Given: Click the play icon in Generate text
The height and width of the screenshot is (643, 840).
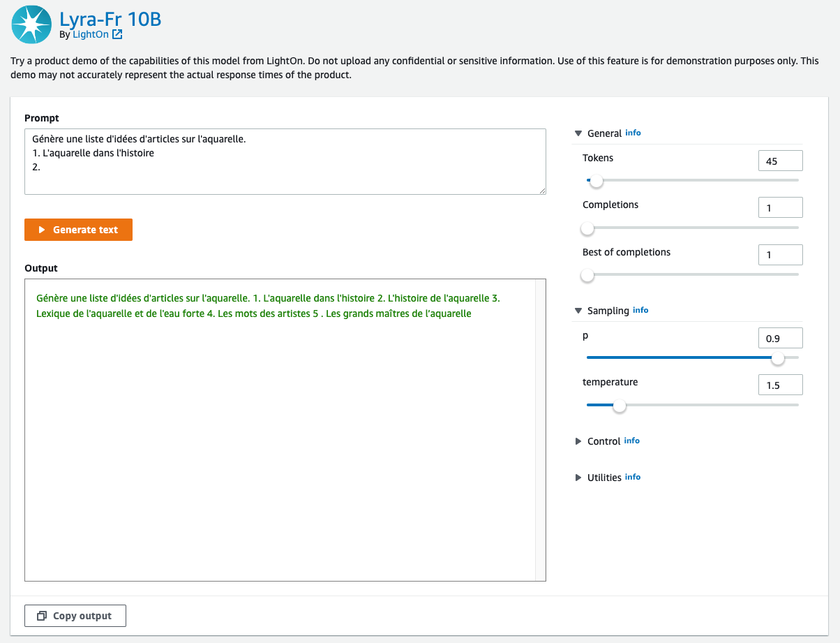Looking at the screenshot, I should [42, 230].
